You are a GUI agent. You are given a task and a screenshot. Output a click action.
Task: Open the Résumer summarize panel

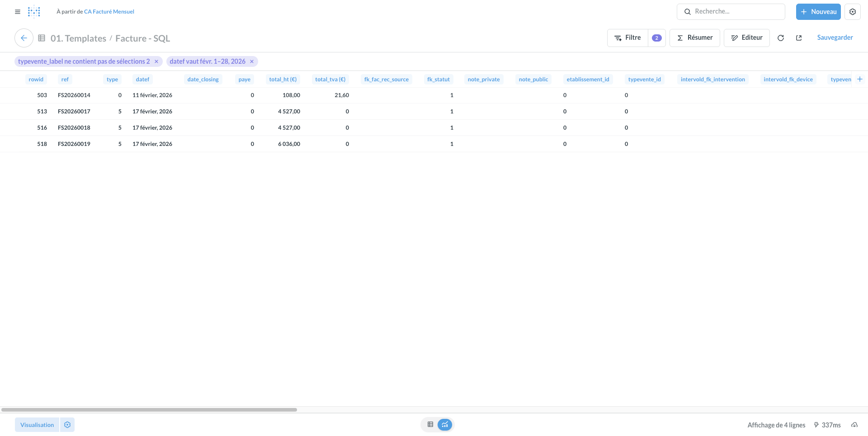tap(694, 38)
